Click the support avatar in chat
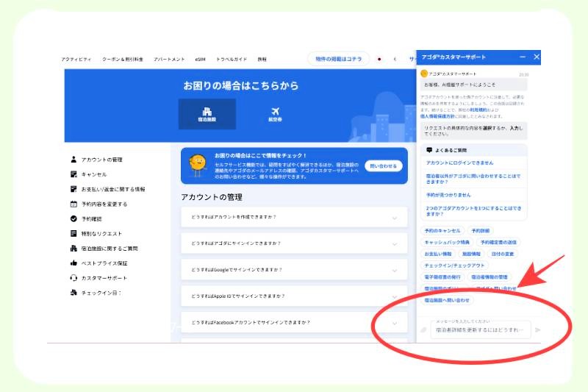 click(x=424, y=74)
